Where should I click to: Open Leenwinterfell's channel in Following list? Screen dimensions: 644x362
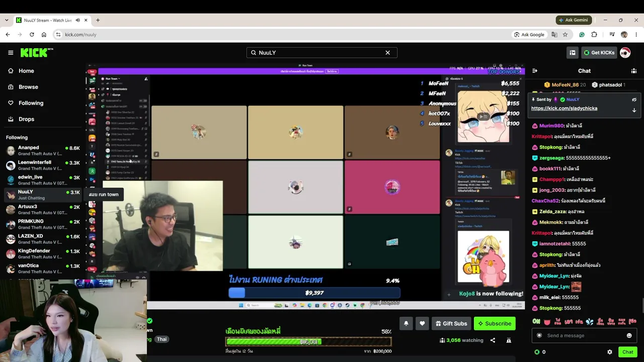click(43, 165)
